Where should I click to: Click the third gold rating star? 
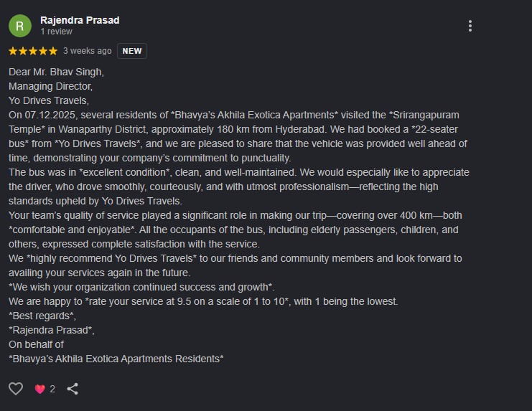[x=33, y=51]
